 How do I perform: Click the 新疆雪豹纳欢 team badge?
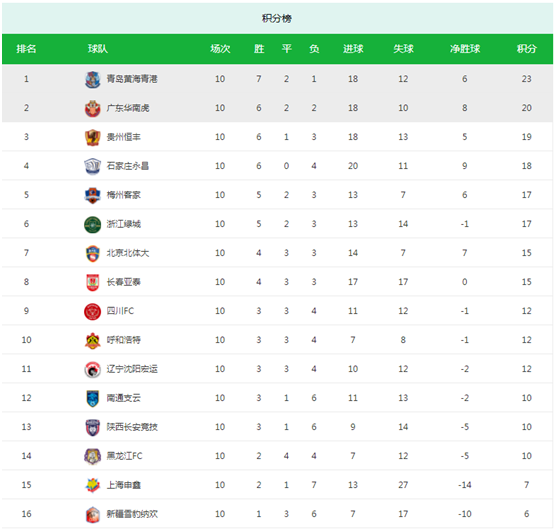click(93, 515)
